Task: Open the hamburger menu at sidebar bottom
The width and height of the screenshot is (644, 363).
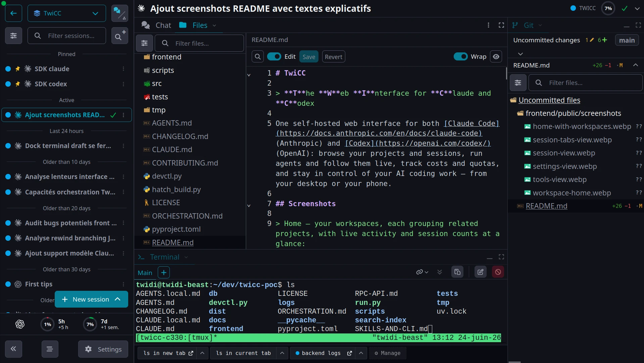Action: [50, 349]
